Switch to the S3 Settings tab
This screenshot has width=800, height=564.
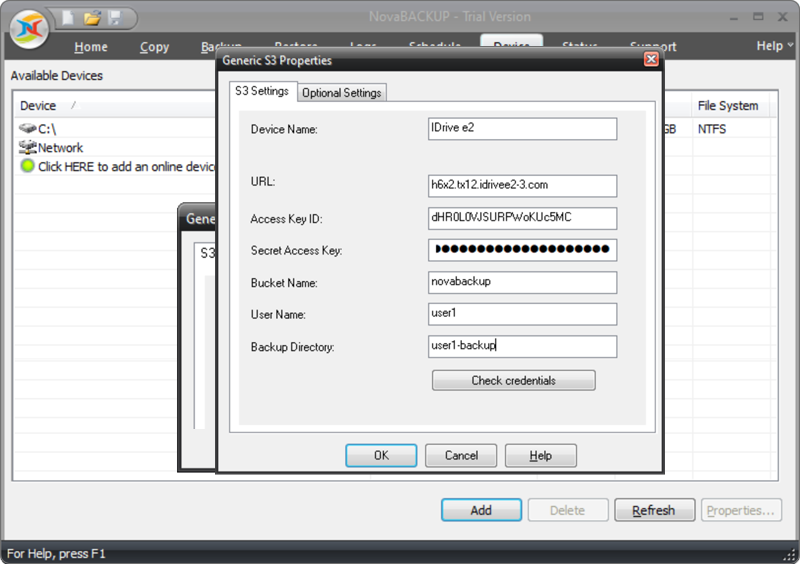click(x=262, y=91)
